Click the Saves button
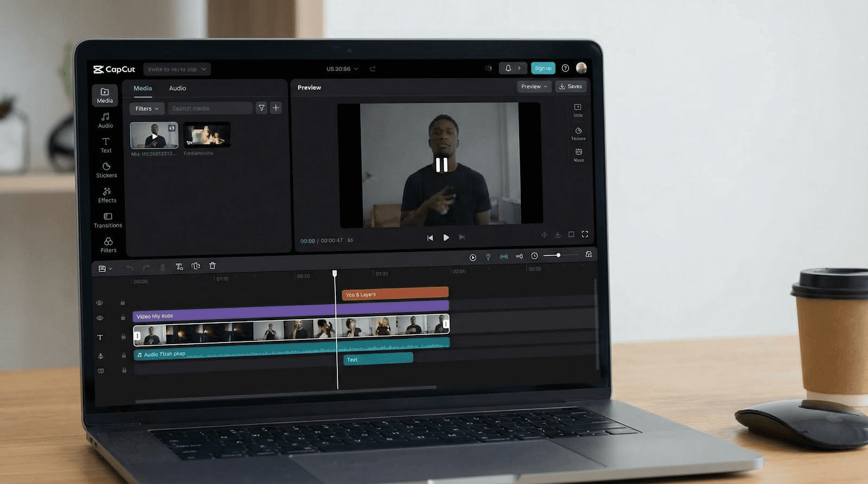Viewport: 868px width, 484px height. tap(570, 87)
